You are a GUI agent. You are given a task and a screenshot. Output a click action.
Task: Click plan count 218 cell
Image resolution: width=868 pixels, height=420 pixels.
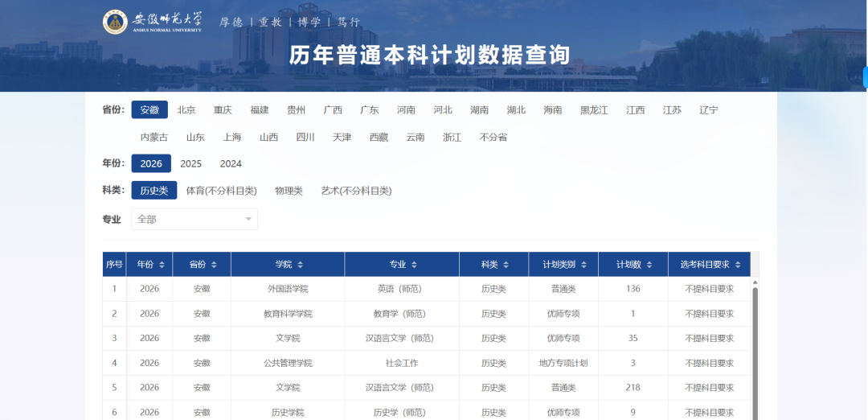633,387
